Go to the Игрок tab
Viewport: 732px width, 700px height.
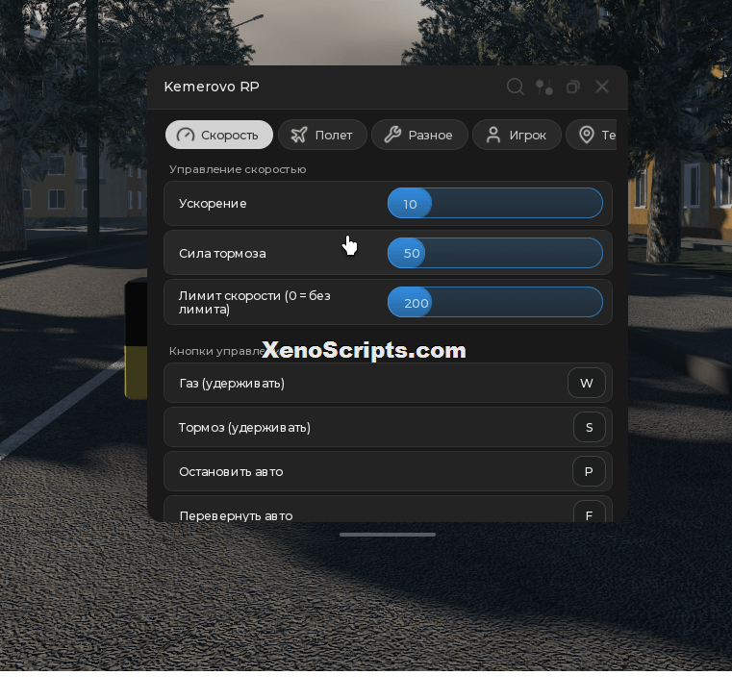pyautogui.click(x=517, y=135)
